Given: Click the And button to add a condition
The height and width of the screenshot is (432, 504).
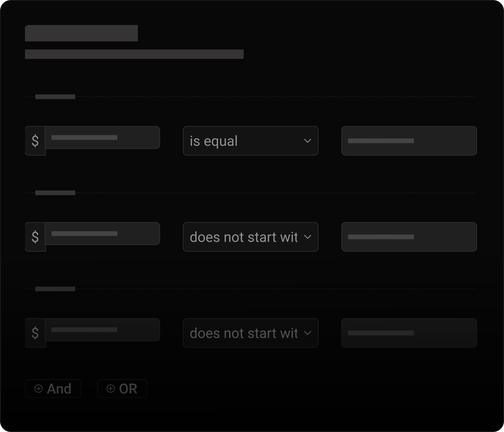Looking at the screenshot, I should (53, 388).
